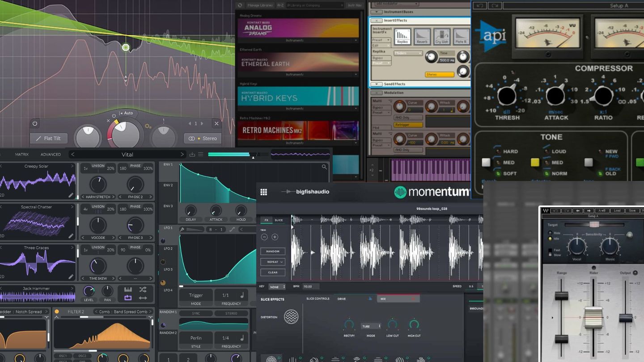644x362 pixels.
Task: Select the Flat Tilt filter shape button
Action: (49, 139)
